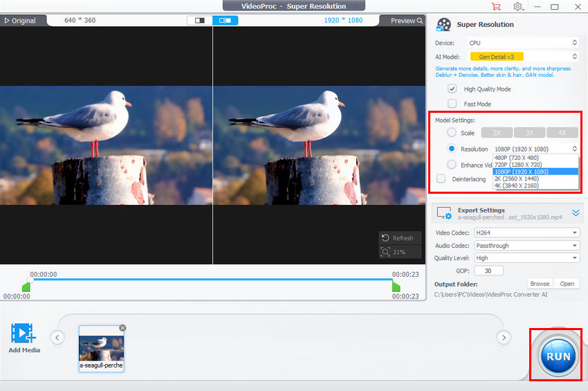Collapse Export Settings with double chevron
Image resolution: width=588 pixels, height=391 pixels.
[576, 212]
